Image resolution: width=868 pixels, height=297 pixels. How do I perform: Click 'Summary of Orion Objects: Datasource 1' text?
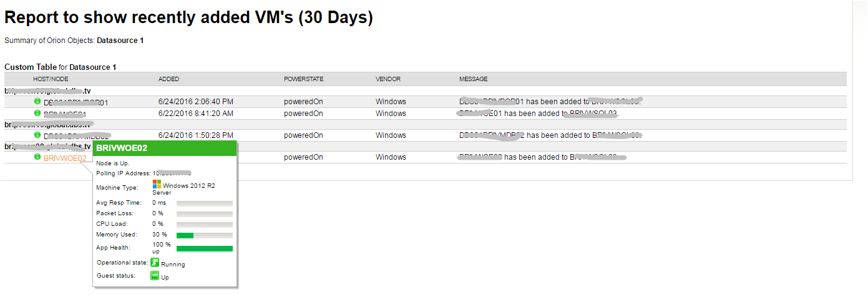click(74, 41)
